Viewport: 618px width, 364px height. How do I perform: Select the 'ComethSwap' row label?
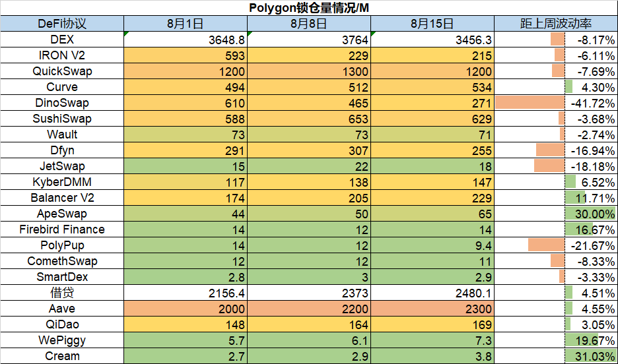[62, 261]
